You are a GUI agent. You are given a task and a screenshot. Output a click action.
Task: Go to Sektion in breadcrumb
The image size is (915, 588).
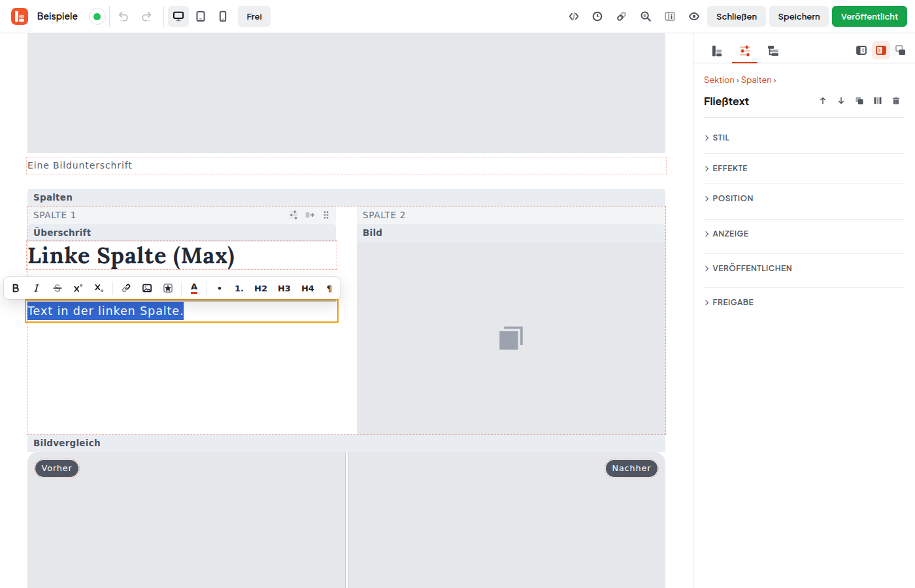tap(719, 80)
